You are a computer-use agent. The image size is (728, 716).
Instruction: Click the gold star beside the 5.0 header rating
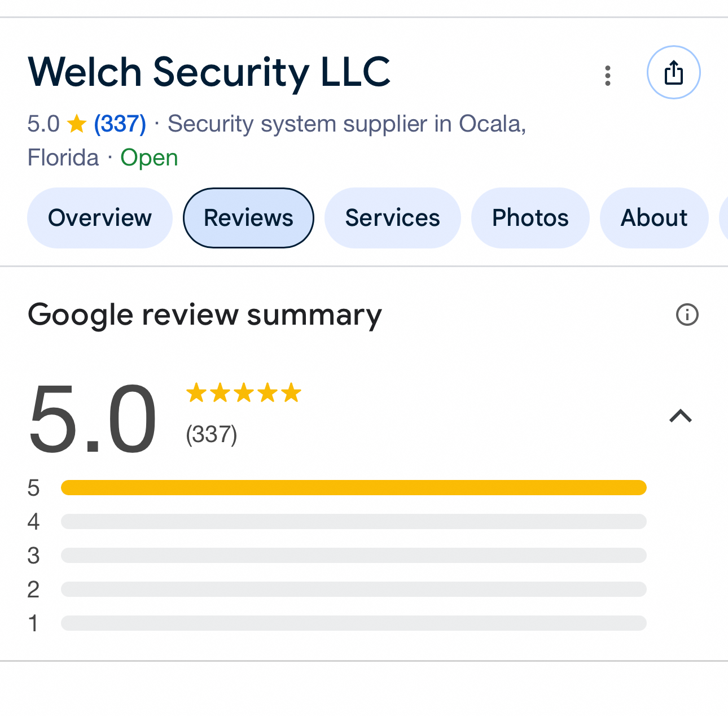pos(77,124)
